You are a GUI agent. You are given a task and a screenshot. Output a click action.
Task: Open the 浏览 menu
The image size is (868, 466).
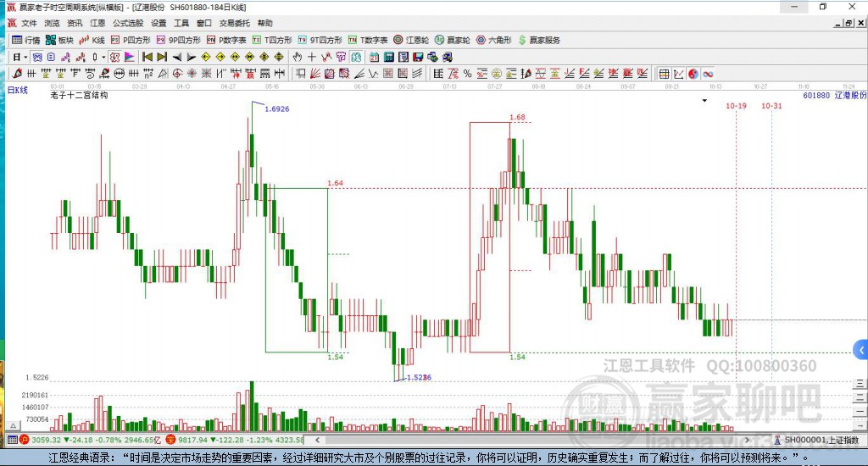(52, 23)
